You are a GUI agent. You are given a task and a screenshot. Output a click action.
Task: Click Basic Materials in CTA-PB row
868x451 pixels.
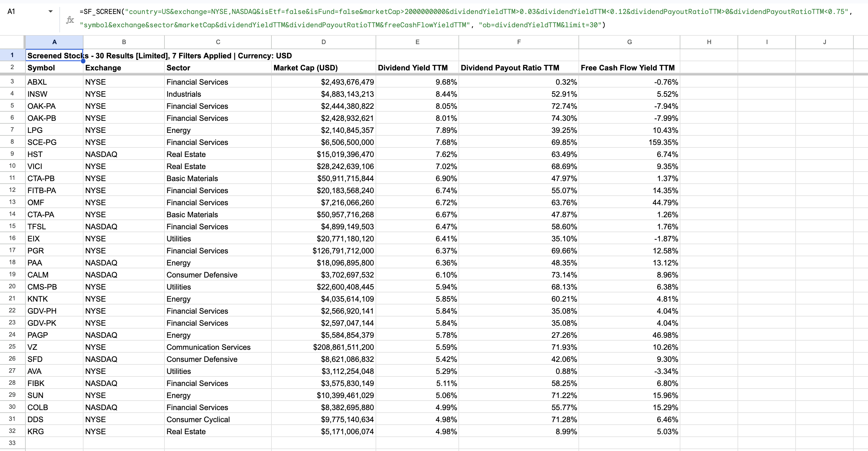pyautogui.click(x=218, y=178)
